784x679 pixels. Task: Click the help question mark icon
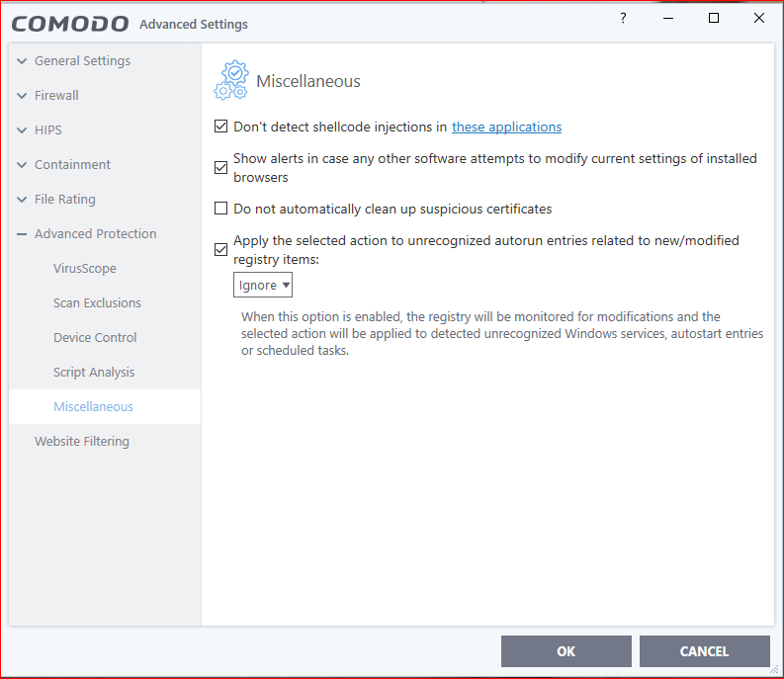pos(623,19)
